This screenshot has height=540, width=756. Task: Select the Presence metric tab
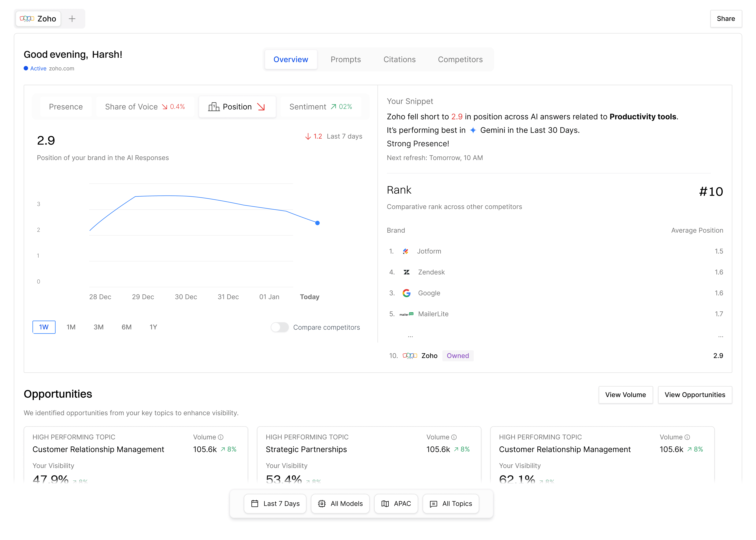(66, 107)
